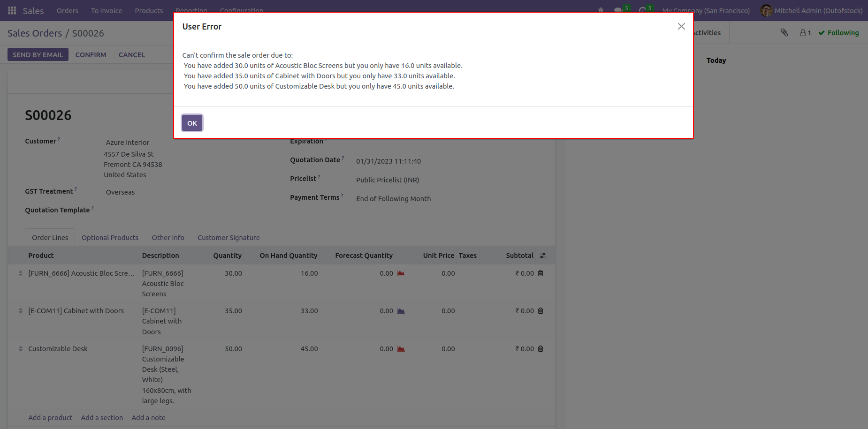Click drag handle of Acoustic Bloc Screens row
868x429 pixels.
click(x=20, y=273)
